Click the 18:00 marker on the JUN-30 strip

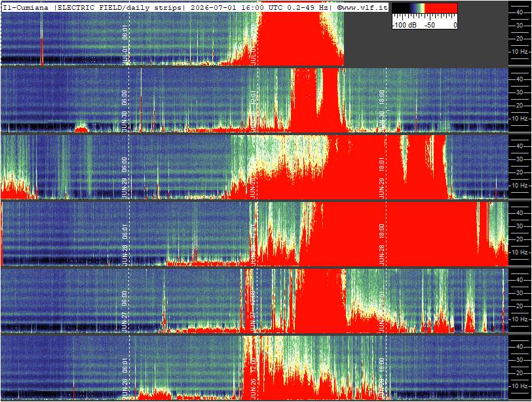pyautogui.click(x=381, y=97)
